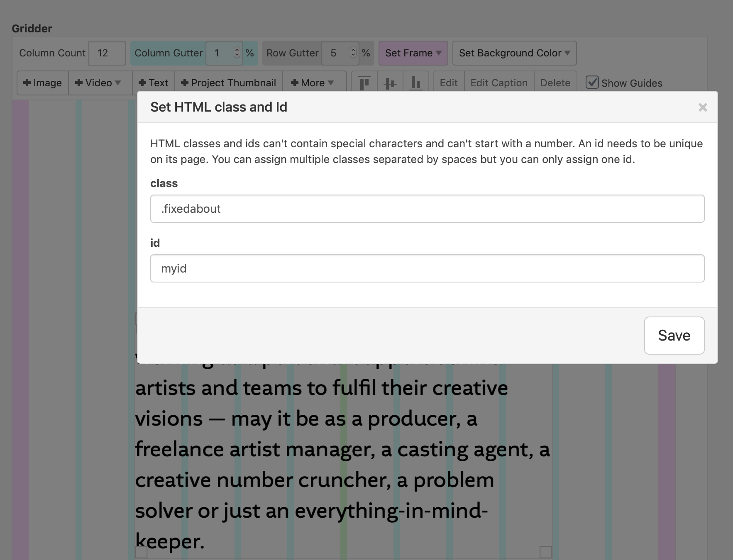Screen dimensions: 733x560
Task: Open the Set Background Color dropdown
Action: point(514,53)
